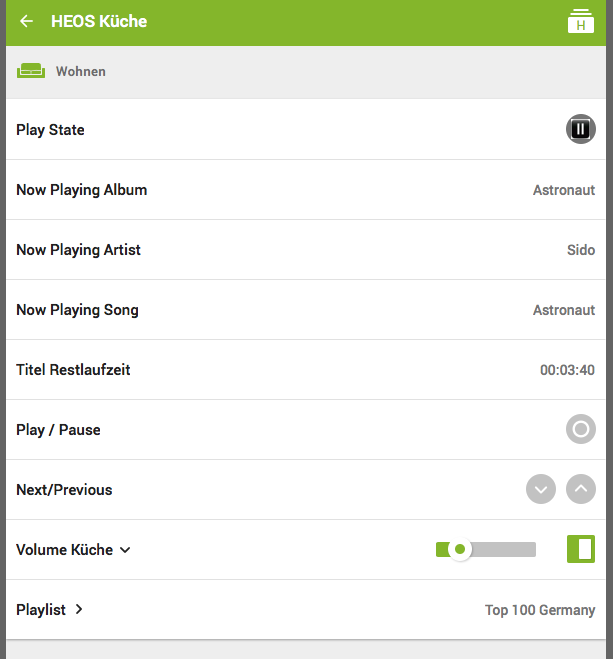The width and height of the screenshot is (613, 659).
Task: Open the home icon in header
Action: tap(580, 21)
